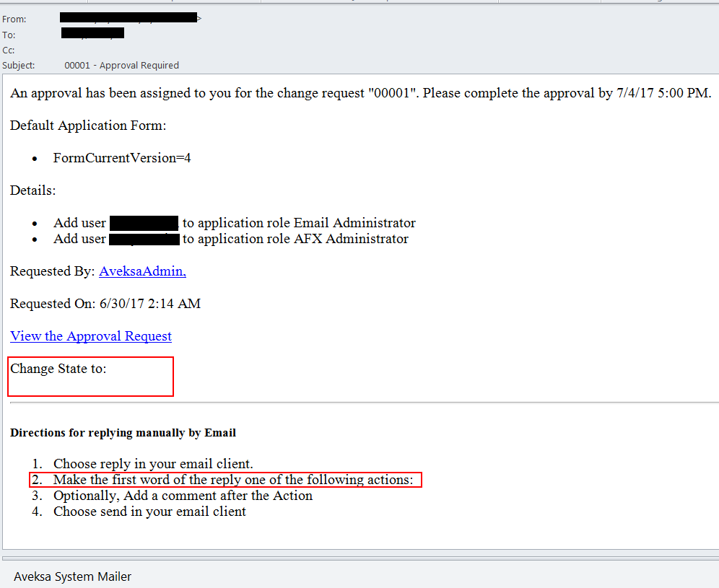Screen dimensions: 719x588
Task: Click inside the red "Change State to:" box
Action: click(90, 376)
